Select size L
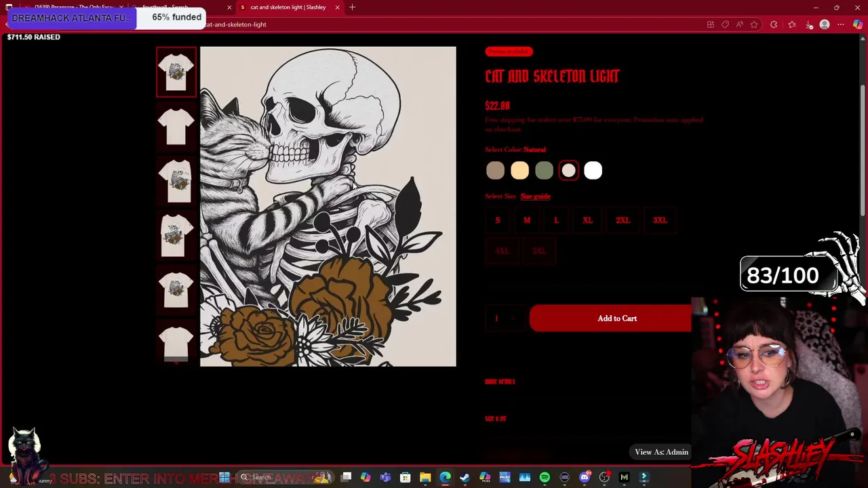The width and height of the screenshot is (868, 488). (x=556, y=220)
